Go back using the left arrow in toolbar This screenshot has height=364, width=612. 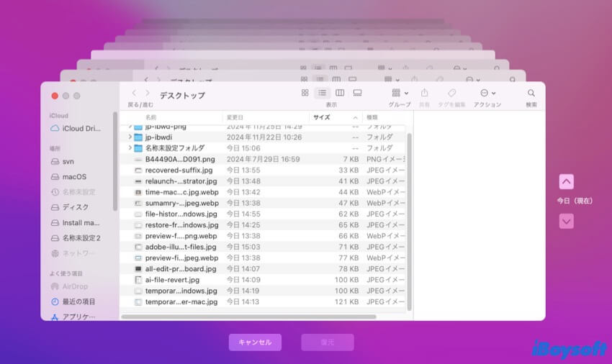(134, 94)
